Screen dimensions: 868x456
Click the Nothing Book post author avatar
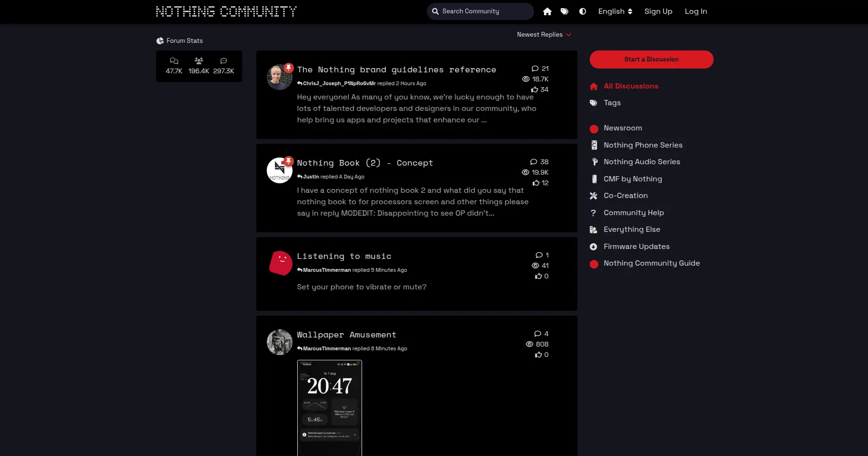(279, 170)
